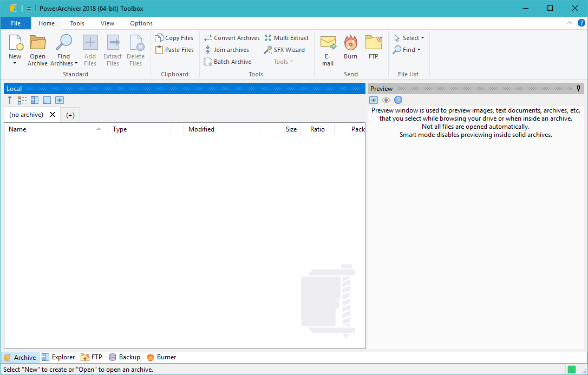This screenshot has height=375, width=588.
Task: Create a new archive with New icon
Action: tap(15, 42)
